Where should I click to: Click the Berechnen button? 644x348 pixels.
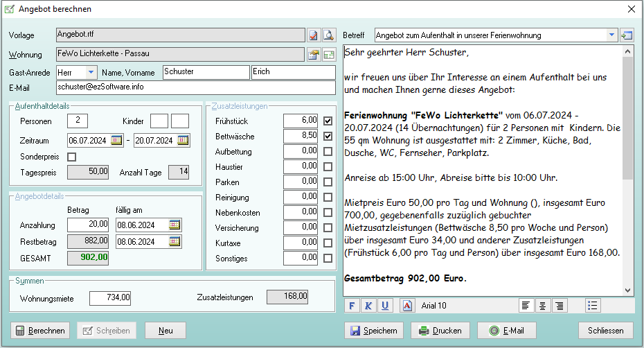pos(40,330)
